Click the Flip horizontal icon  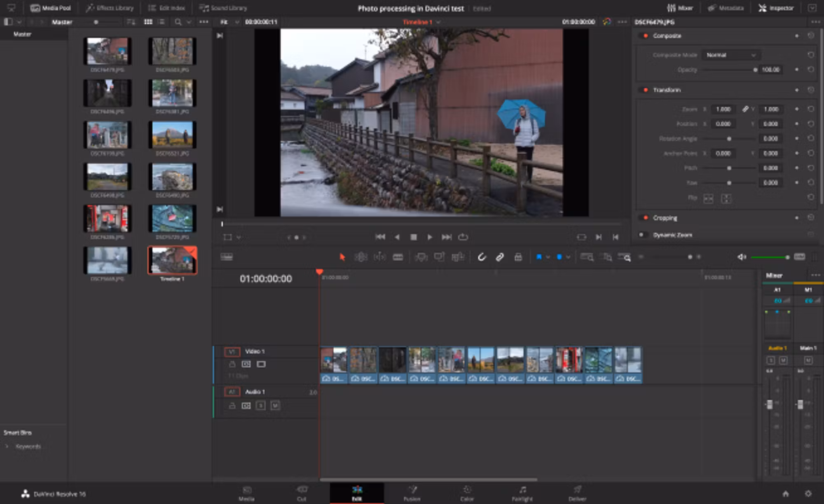tap(708, 199)
